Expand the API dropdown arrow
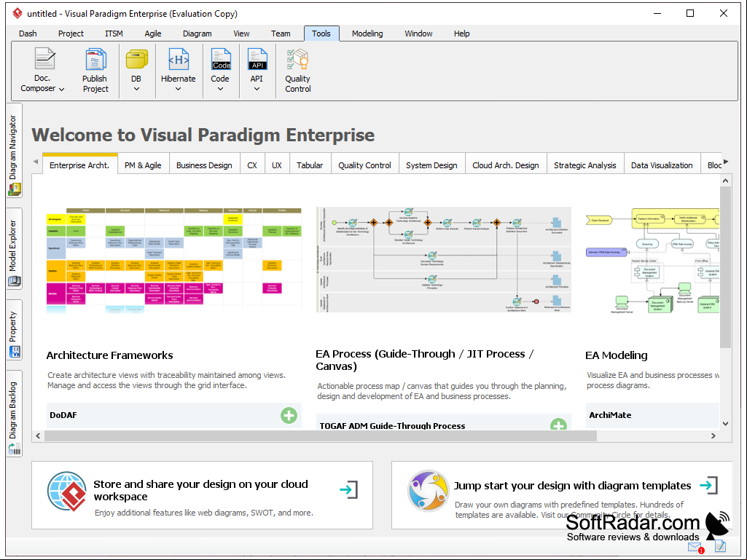Screen dimensions: 747x560 click(257, 89)
